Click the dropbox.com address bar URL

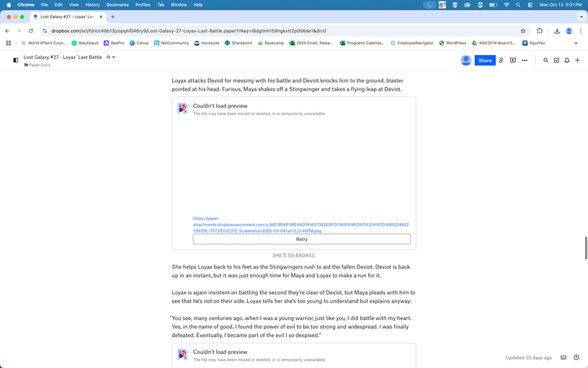coord(189,31)
